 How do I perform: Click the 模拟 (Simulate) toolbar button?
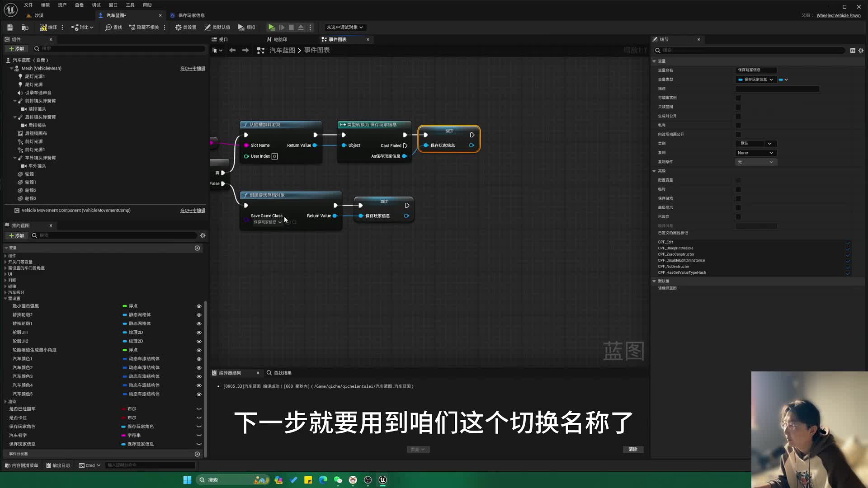(247, 28)
